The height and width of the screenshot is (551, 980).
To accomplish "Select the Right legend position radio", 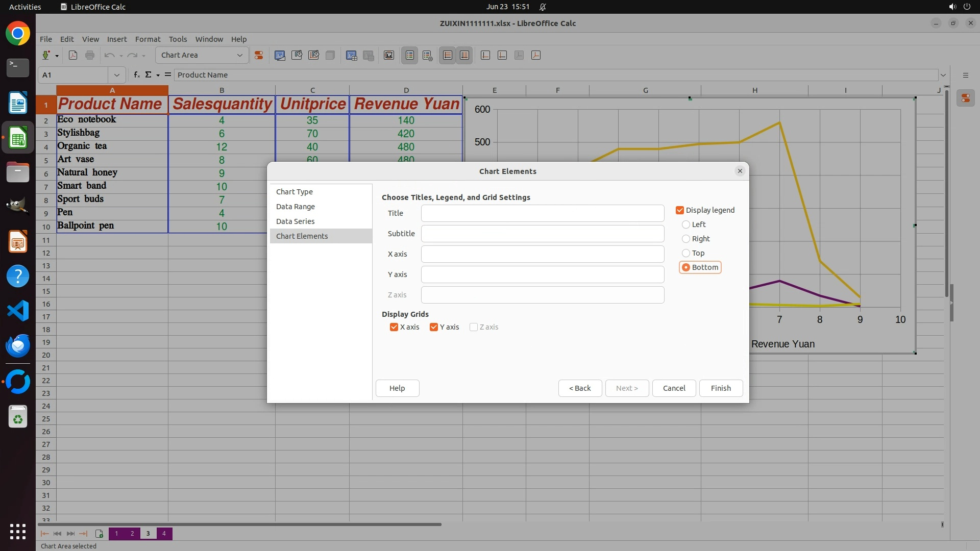I will point(686,239).
